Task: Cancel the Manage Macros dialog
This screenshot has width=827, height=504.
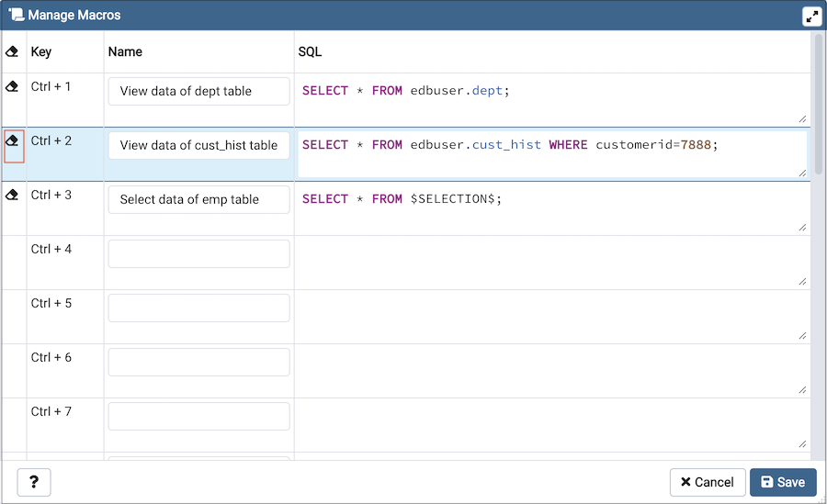Action: (x=707, y=482)
